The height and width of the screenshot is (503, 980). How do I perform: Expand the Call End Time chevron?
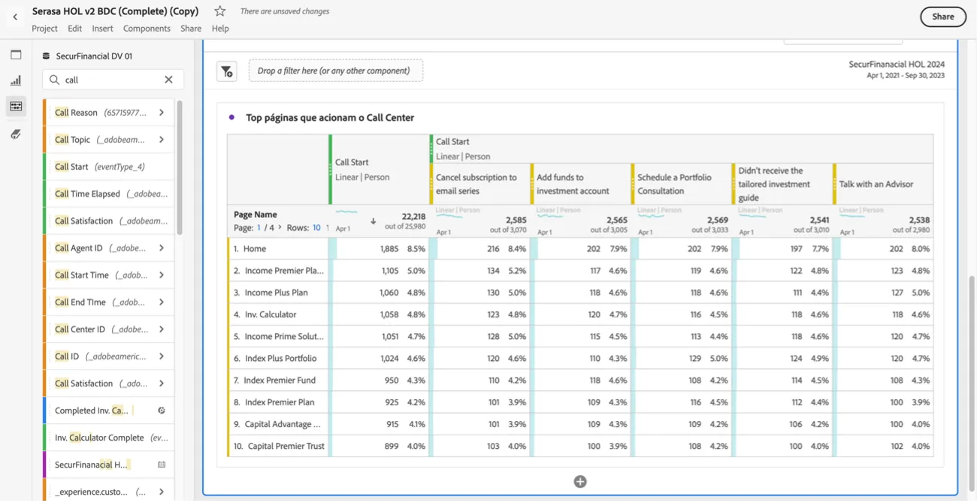[162, 302]
